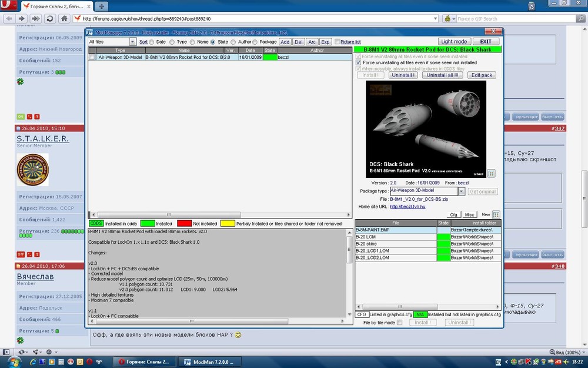Screen dimensions: 588x368
Task: Open a new browser tab with plus
Action: point(101,6)
